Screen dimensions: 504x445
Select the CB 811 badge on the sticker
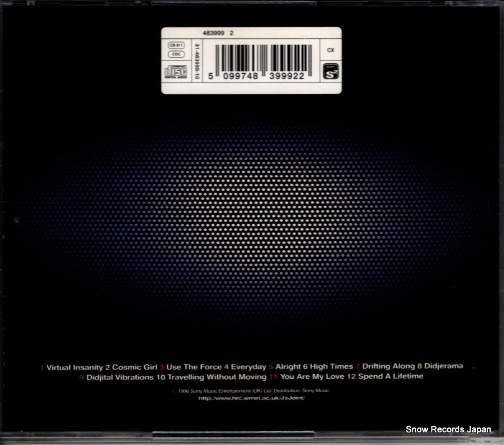(x=177, y=46)
